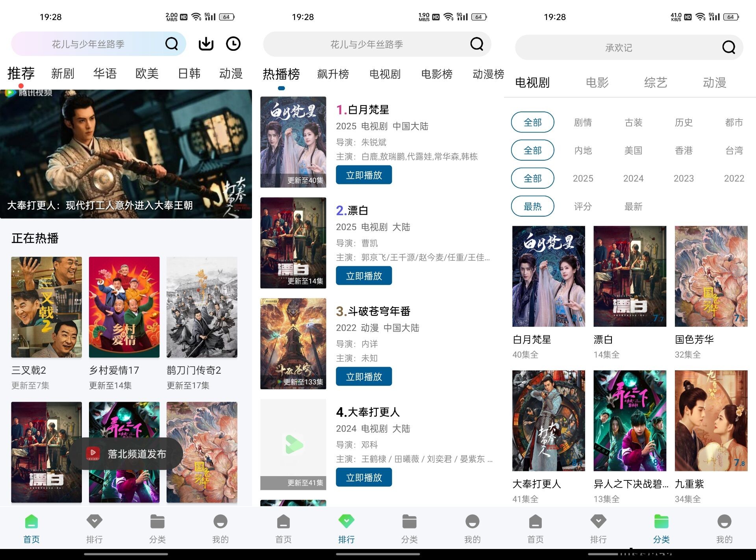
Task: Filter by 香港 region
Action: click(684, 150)
